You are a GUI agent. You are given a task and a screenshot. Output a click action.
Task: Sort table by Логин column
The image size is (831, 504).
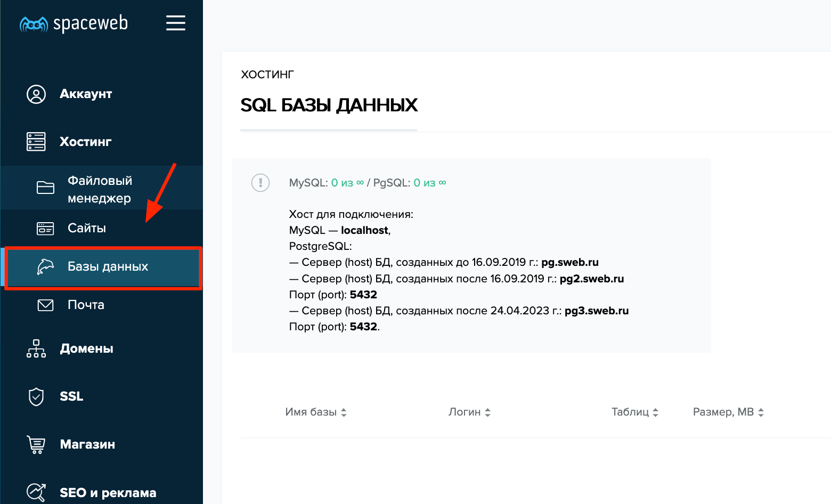[x=469, y=412]
